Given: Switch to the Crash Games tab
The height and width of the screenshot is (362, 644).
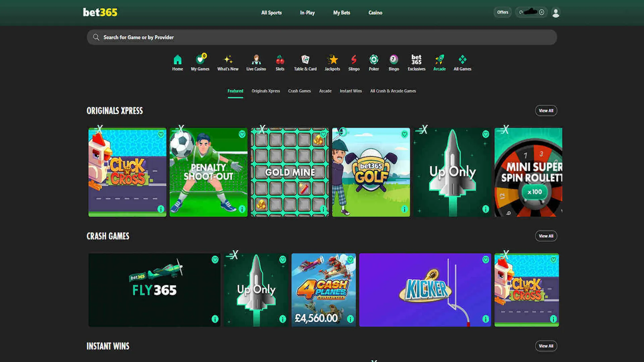Looking at the screenshot, I should point(299,91).
